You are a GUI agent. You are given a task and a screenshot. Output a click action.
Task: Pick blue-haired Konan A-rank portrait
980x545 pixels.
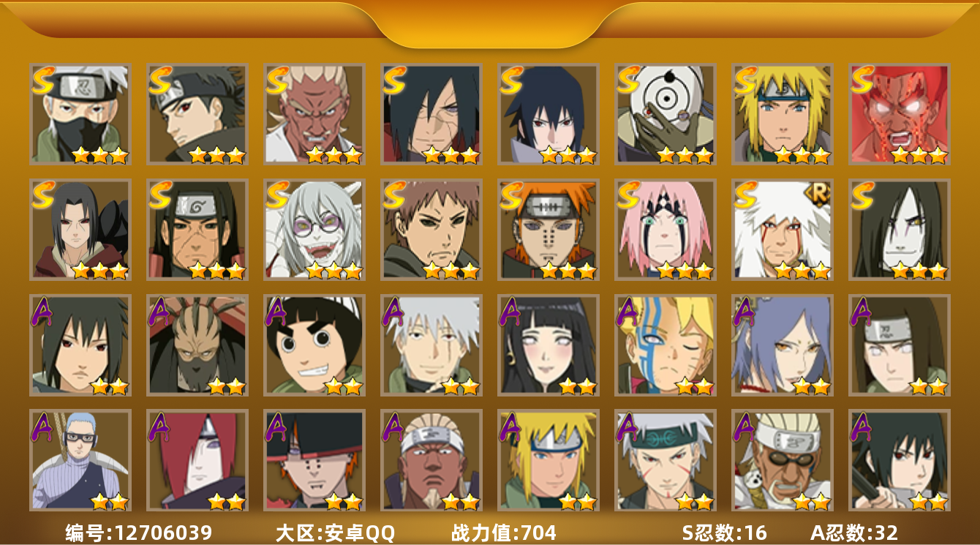coord(782,345)
